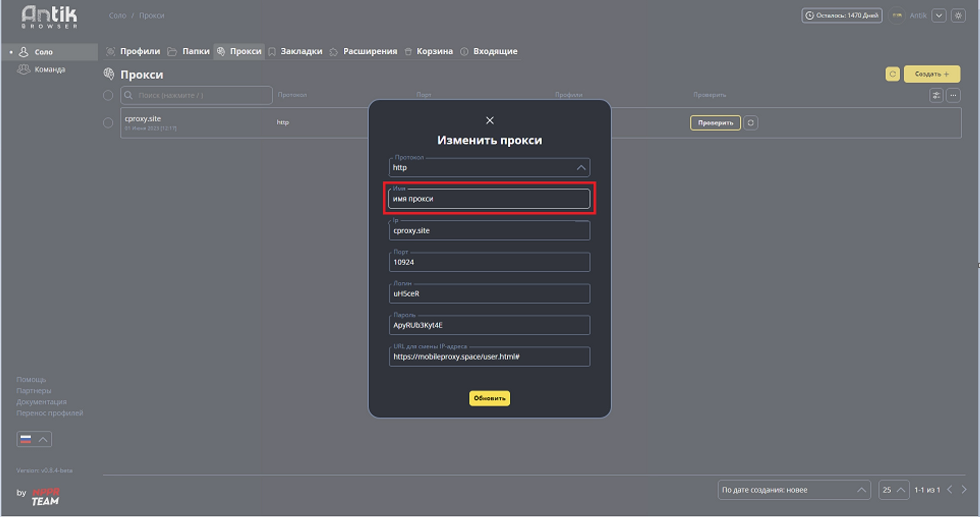Open the Помощь link

(x=31, y=379)
